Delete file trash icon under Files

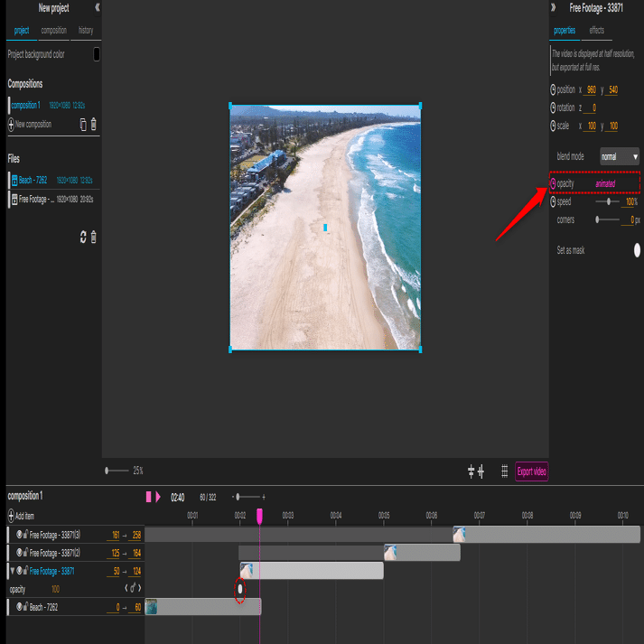94,237
